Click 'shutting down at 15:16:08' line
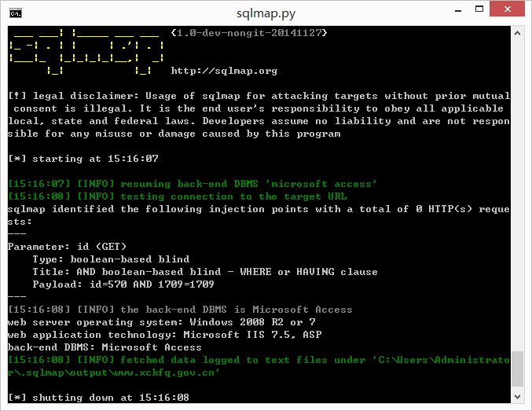 click(99, 398)
